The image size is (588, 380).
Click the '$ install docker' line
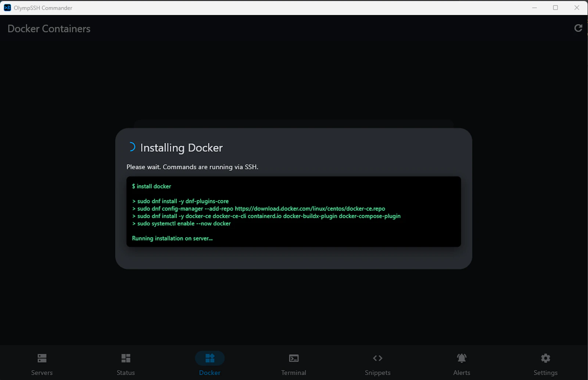151,186
